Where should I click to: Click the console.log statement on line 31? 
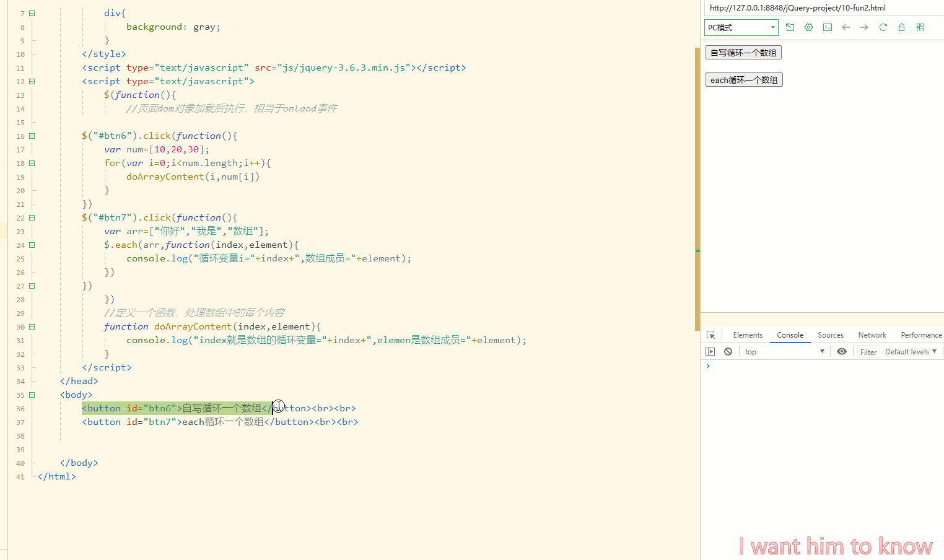(326, 340)
